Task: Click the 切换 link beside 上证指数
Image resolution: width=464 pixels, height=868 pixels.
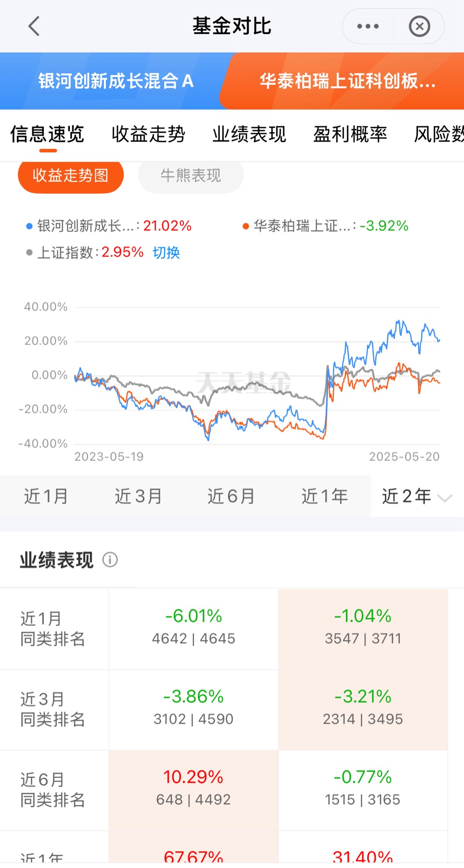Action: [x=166, y=252]
